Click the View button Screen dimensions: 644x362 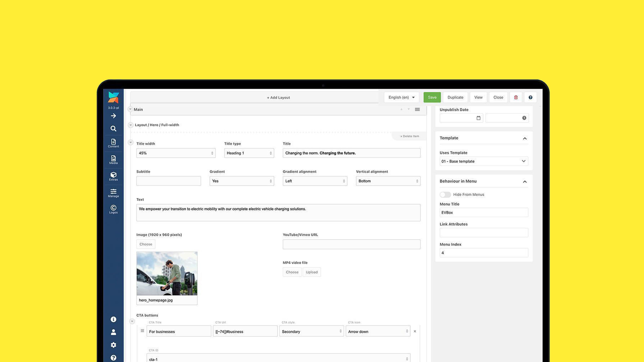(x=478, y=97)
